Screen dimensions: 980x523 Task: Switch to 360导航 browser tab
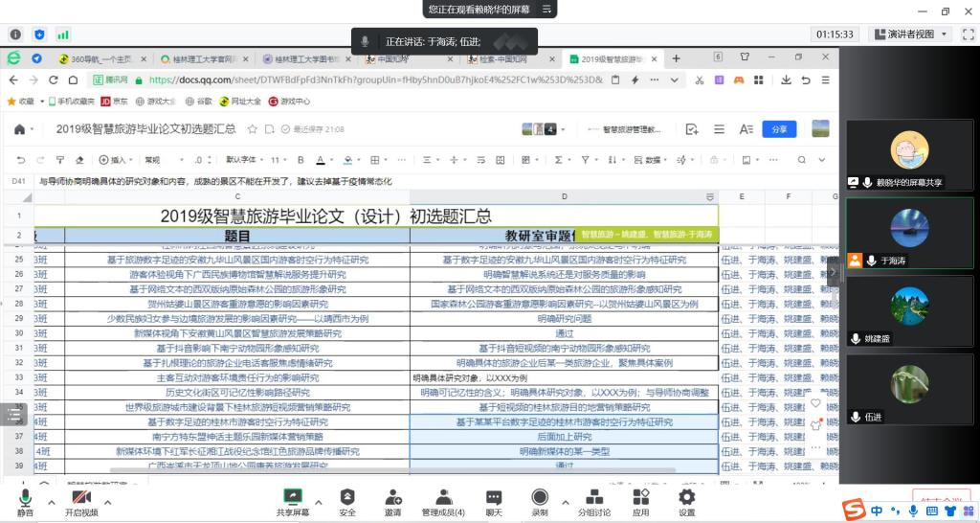[96, 58]
